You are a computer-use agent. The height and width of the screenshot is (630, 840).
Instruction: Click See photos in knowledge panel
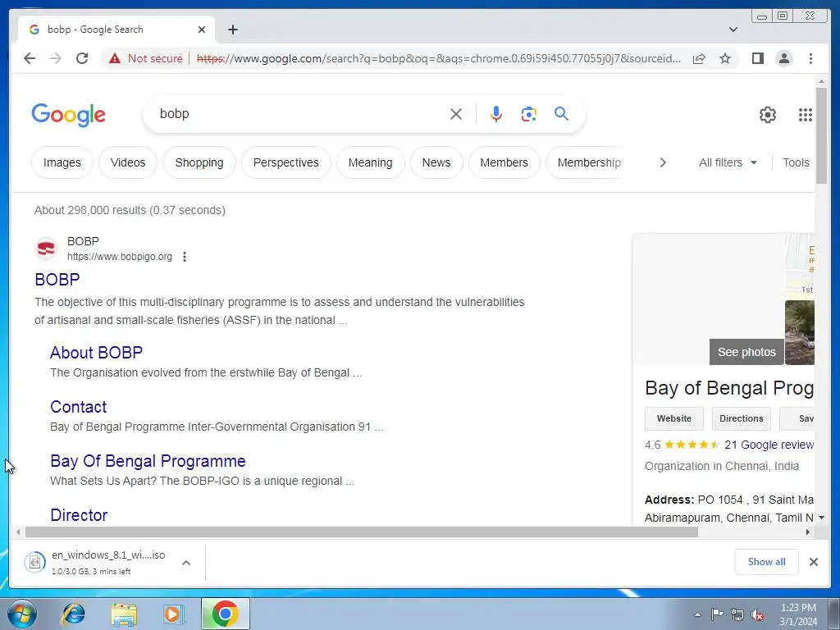click(x=746, y=352)
